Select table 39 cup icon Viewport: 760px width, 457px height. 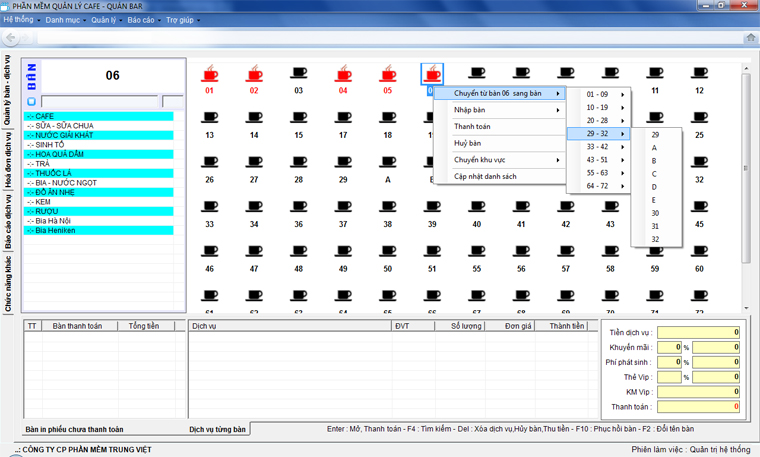[432, 207]
